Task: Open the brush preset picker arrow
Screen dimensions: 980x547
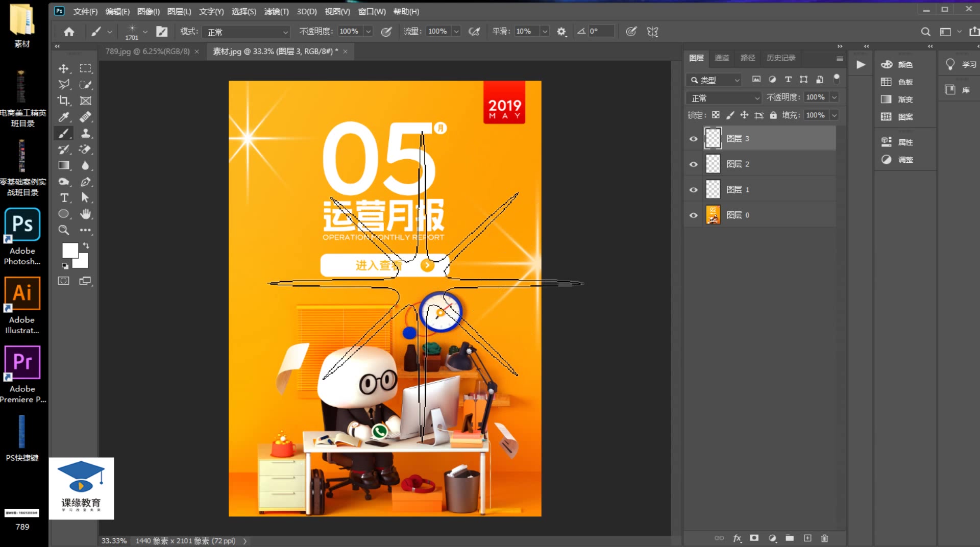Action: coord(145,32)
